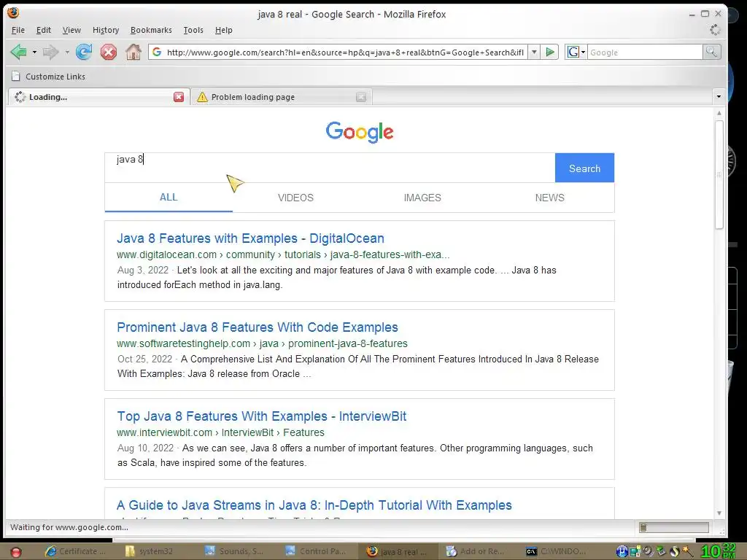The width and height of the screenshot is (747, 560).
Task: Open the File menu
Action: coord(18,30)
